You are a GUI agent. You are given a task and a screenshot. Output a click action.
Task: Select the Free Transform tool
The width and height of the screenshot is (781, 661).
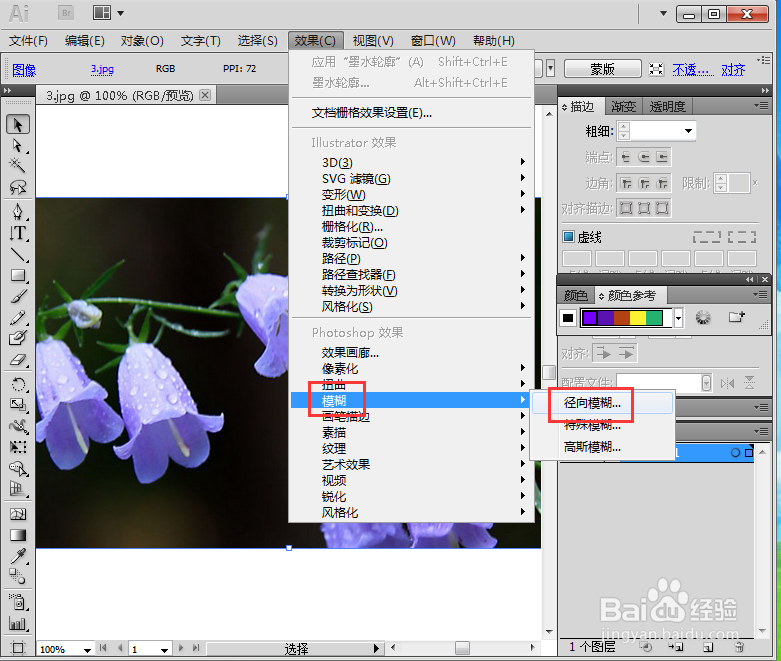pyautogui.click(x=18, y=447)
